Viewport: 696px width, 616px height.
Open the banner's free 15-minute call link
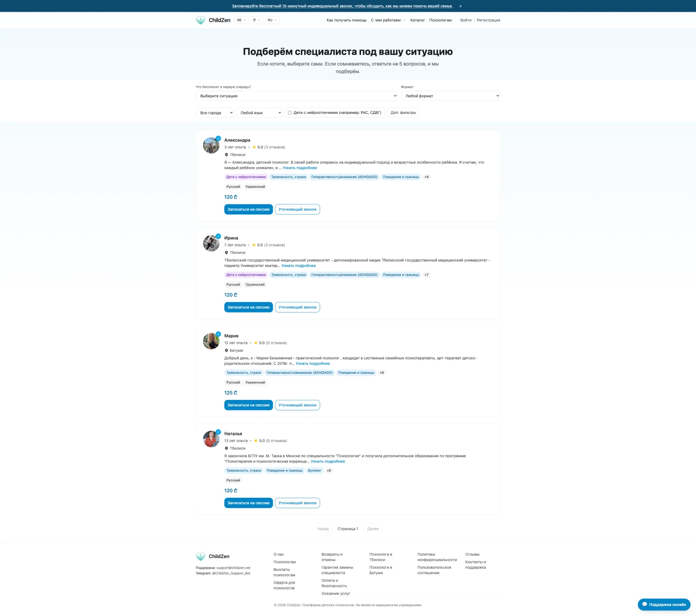pyautogui.click(x=342, y=6)
